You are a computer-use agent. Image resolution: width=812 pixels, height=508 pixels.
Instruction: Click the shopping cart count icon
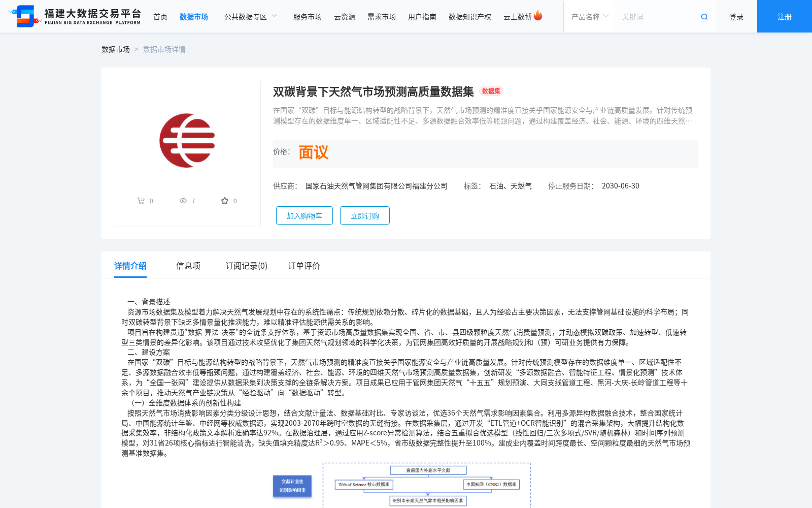[141, 201]
